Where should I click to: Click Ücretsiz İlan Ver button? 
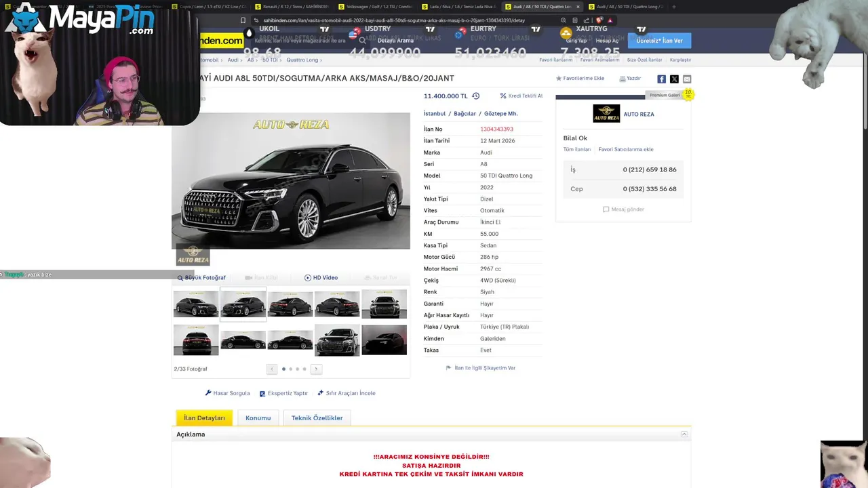tap(659, 41)
